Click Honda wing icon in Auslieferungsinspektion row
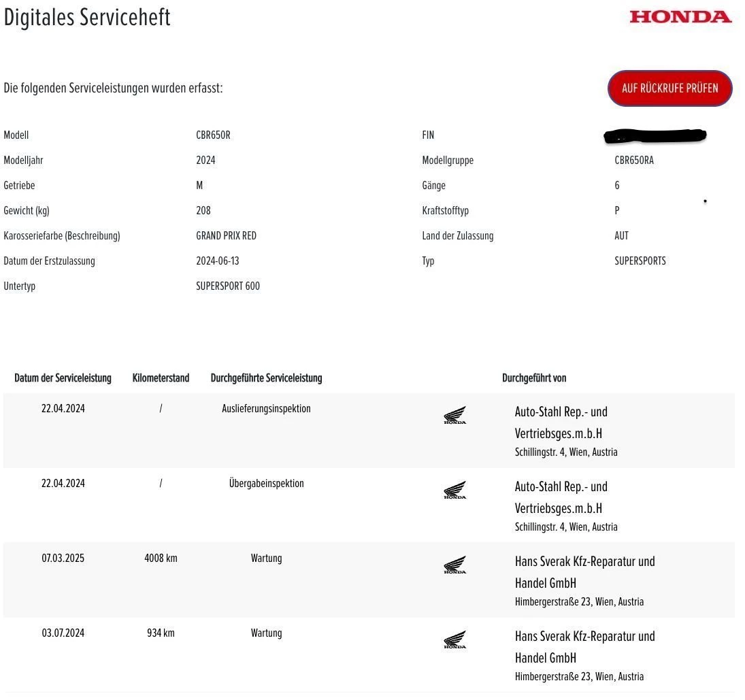The height and width of the screenshot is (700, 745). click(454, 416)
